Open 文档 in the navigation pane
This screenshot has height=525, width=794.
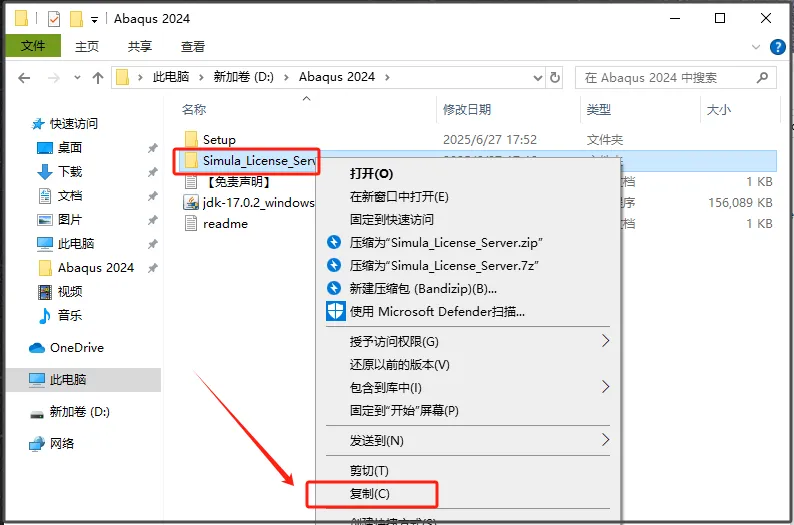point(69,195)
